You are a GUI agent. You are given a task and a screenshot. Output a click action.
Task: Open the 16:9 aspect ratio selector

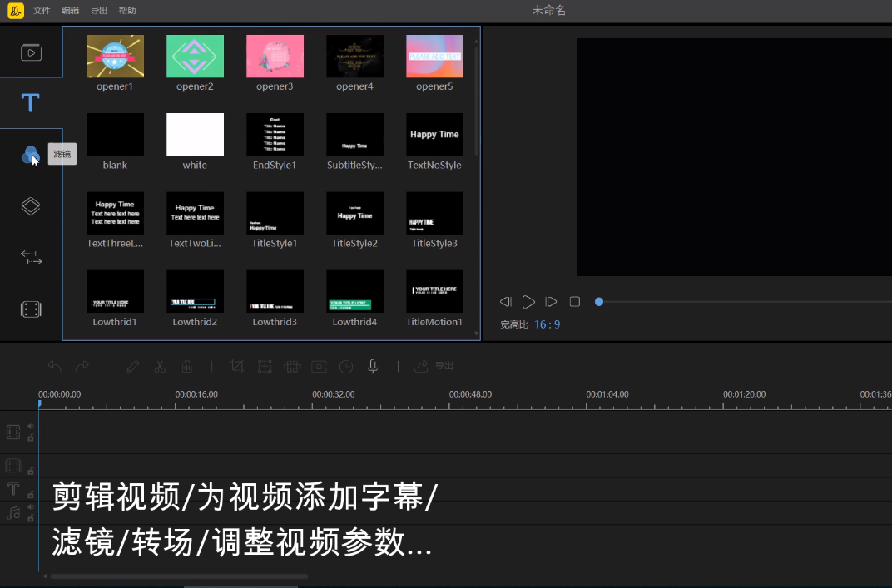[548, 324]
